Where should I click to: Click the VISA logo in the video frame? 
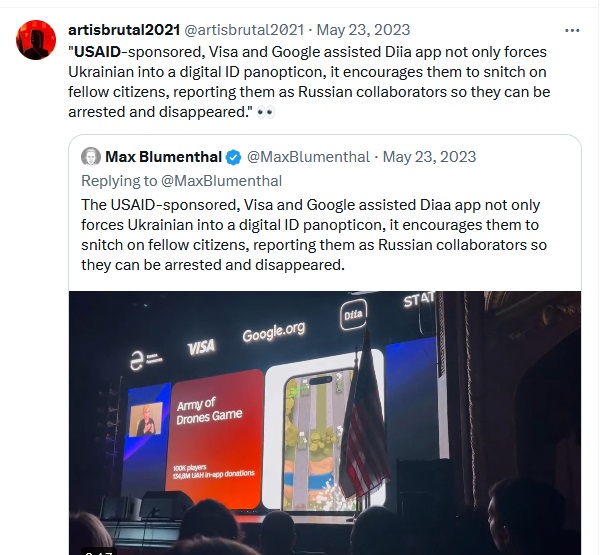click(201, 347)
